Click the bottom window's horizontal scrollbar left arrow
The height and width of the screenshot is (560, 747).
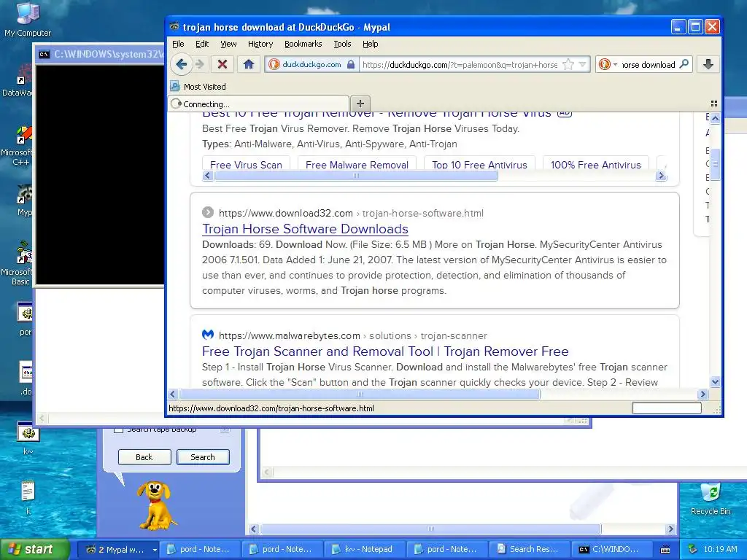pos(253,529)
